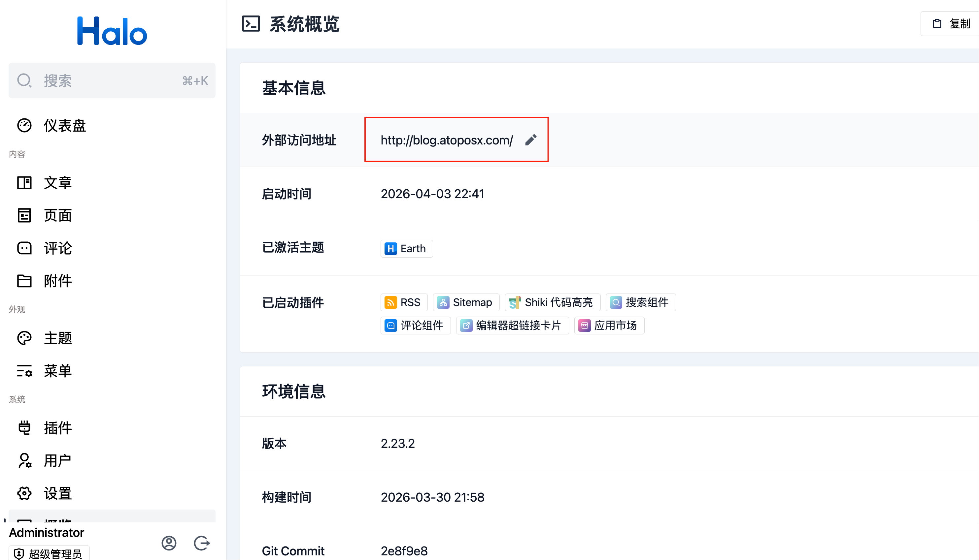
Task: Open the user profile circle icon
Action: (x=169, y=543)
